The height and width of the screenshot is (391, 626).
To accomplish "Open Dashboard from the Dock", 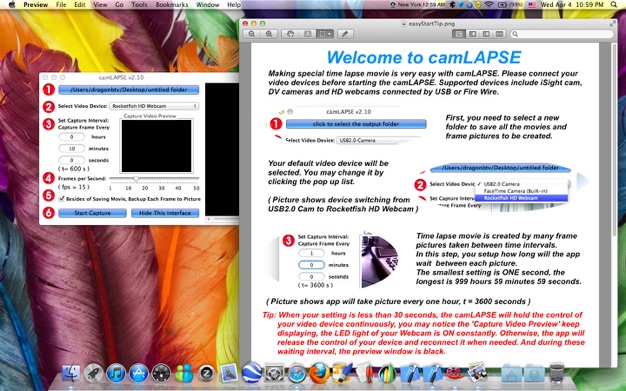I will (161, 373).
